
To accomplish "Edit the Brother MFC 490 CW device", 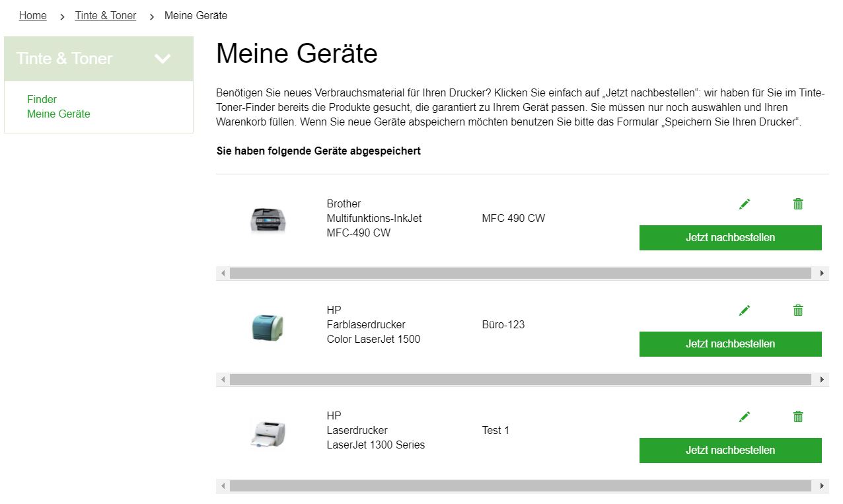I will coord(745,204).
